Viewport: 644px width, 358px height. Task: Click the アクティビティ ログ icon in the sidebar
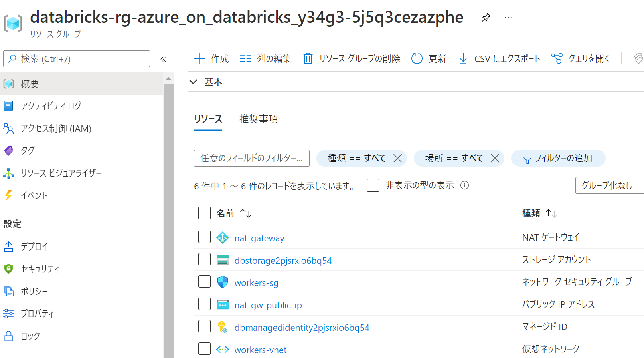8,106
